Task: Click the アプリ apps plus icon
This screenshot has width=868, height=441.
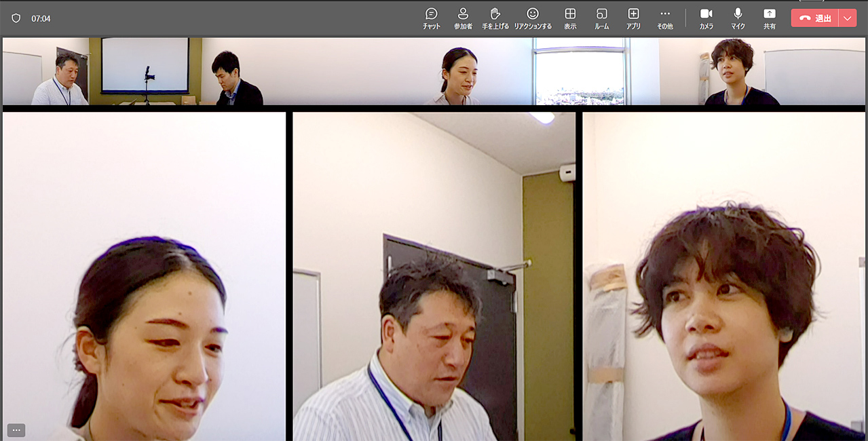Action: click(x=633, y=18)
